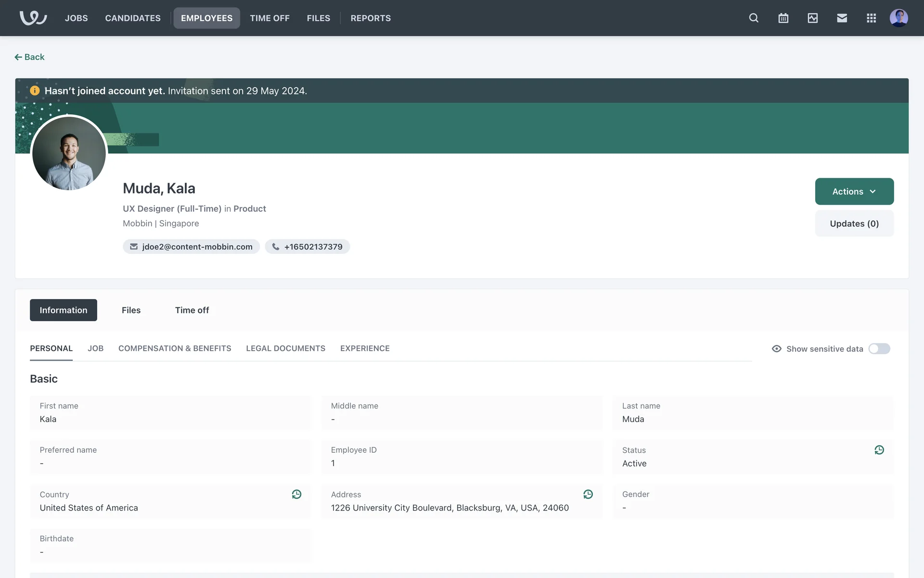Open the apps grid icon
Screen dimensions: 924x578
871,18
